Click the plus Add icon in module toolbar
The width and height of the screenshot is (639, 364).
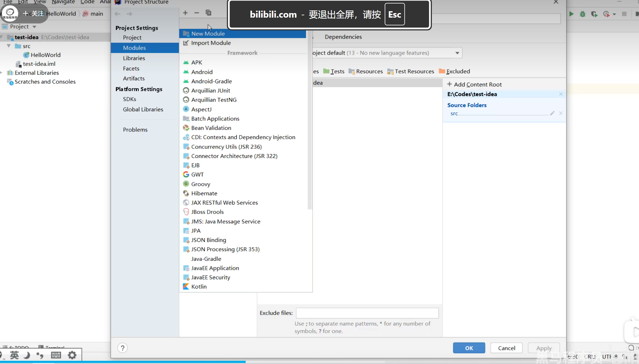[x=185, y=13]
